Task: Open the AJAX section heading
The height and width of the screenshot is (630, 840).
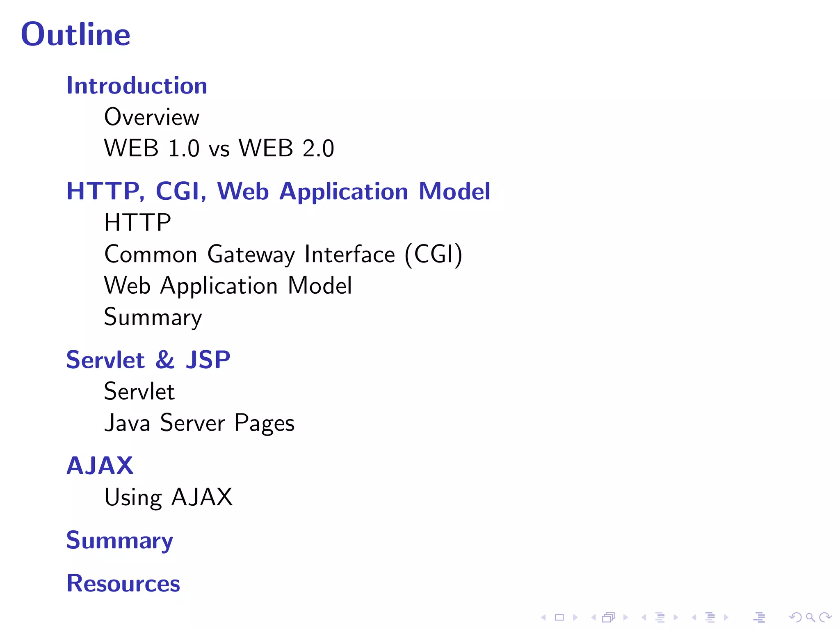Action: click(100, 466)
